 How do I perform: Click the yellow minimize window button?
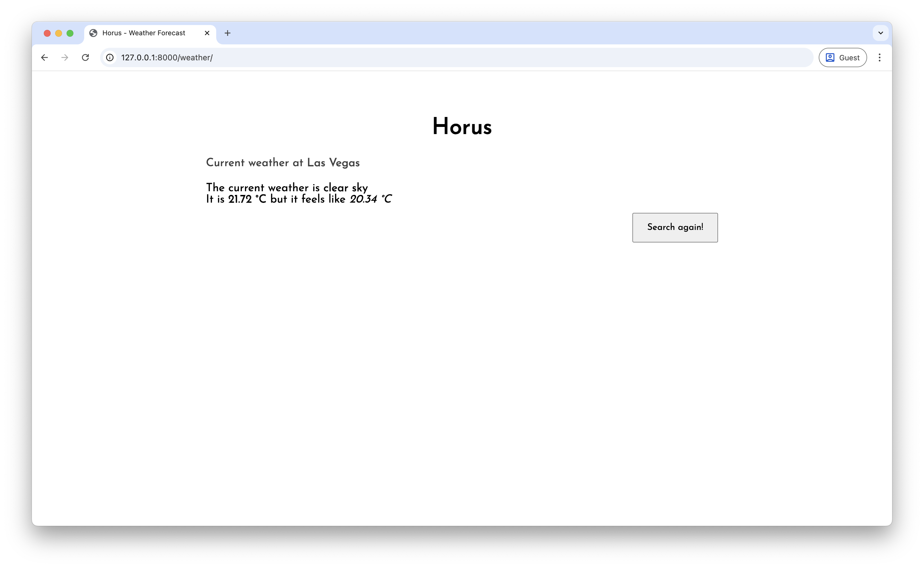[59, 33]
